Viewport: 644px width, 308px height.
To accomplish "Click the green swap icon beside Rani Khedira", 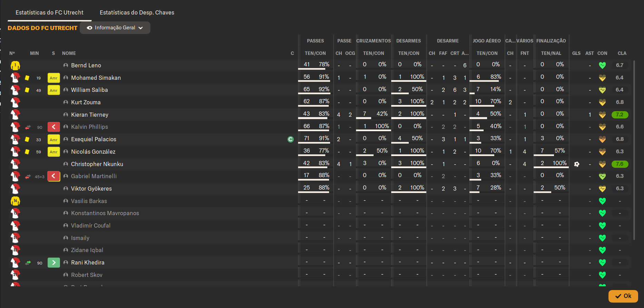I will (28, 263).
